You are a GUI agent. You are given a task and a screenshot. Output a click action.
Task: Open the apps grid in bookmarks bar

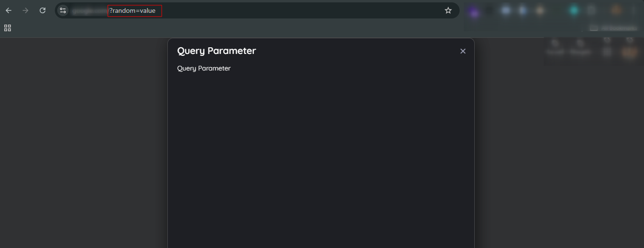click(x=8, y=28)
